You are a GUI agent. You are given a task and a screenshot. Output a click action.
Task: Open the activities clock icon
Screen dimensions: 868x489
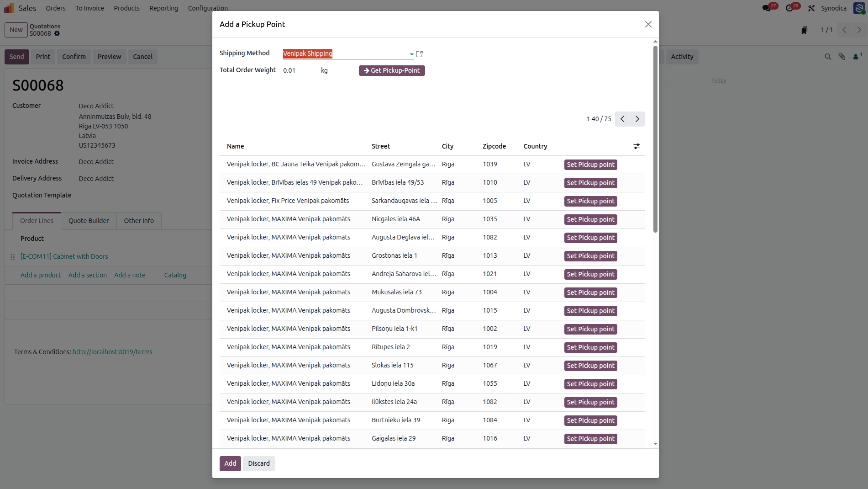coord(789,8)
